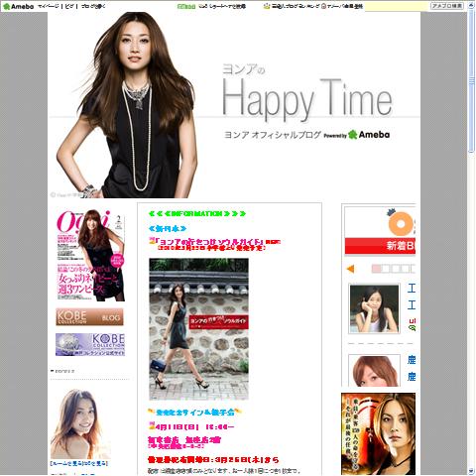Image resolution: width=476 pixels, height=476 pixels.
Task: Click the アメブロ検索 search button
Action: (447, 6)
